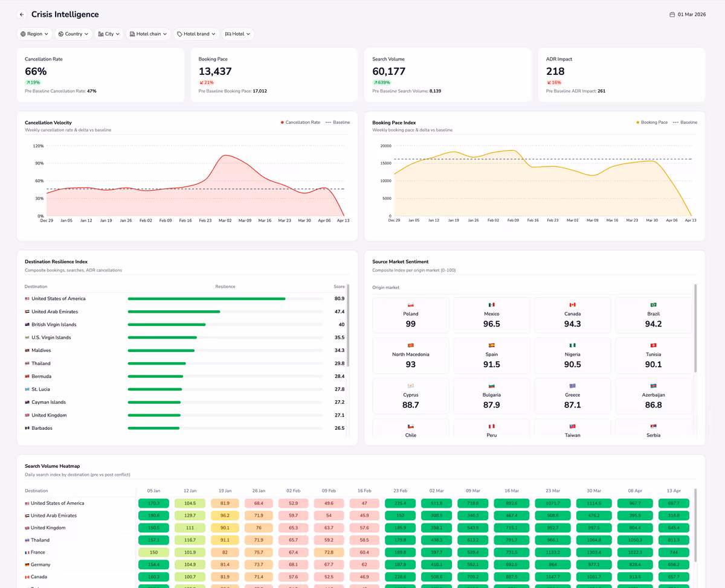The image size is (725, 588).
Task: Click the Bermuda flag in Resilience Index
Action: coord(27,377)
